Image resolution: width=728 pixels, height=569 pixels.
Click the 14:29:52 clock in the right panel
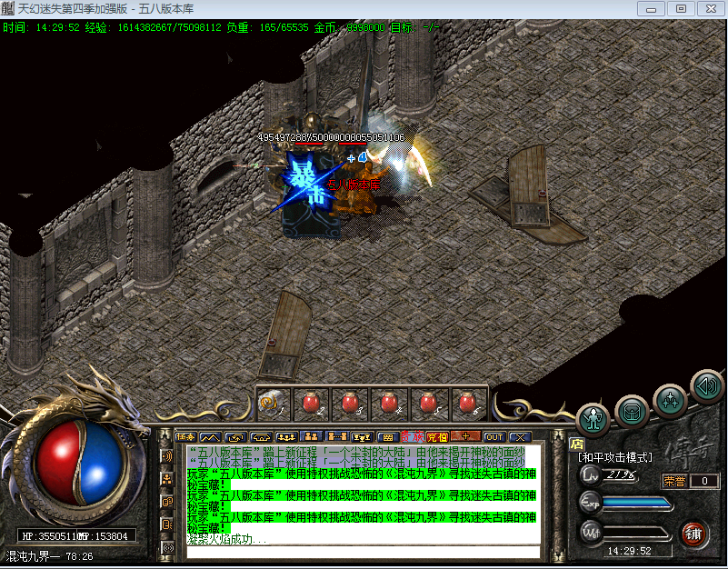(x=629, y=551)
